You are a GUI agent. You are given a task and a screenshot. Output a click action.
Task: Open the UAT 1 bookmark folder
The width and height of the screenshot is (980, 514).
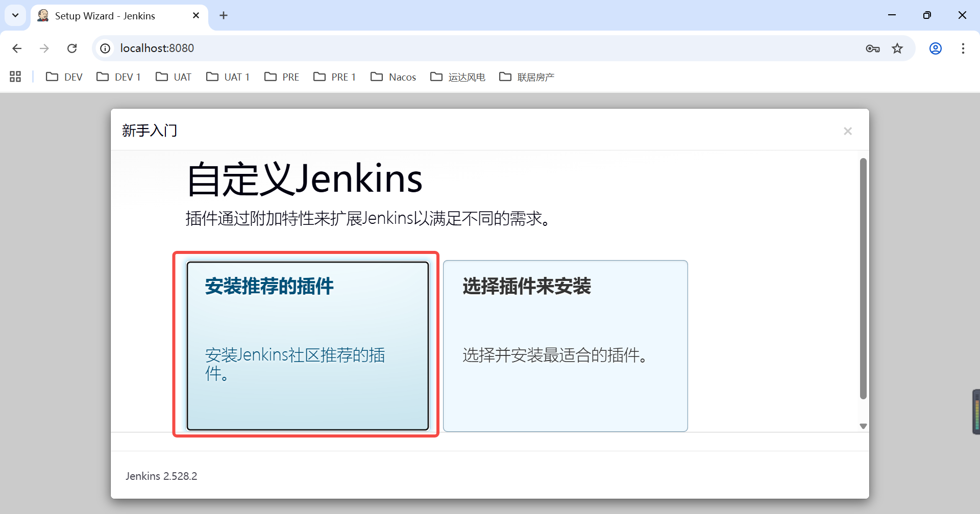228,77
